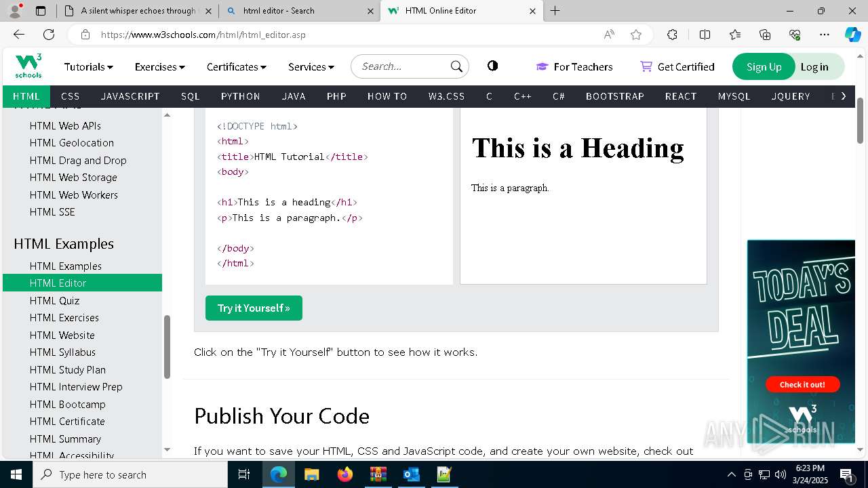This screenshot has width=868, height=488.
Task: Click the Read aloud icon in address bar
Action: 609,35
